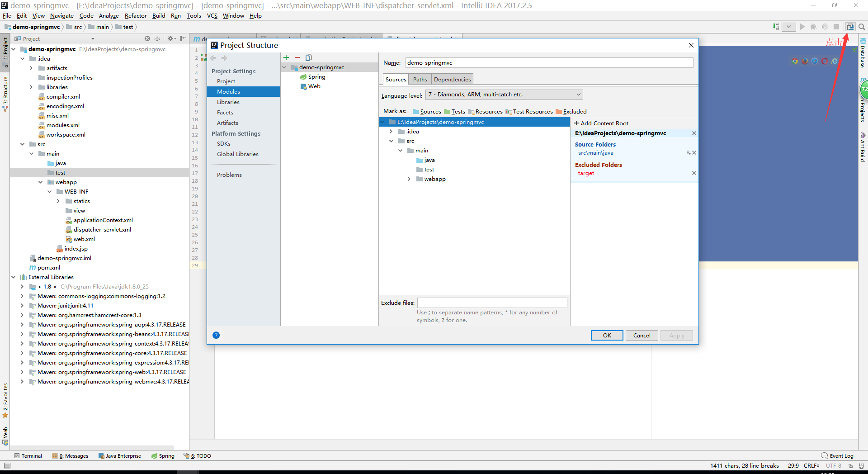Open Terminal tool window

tap(28, 456)
